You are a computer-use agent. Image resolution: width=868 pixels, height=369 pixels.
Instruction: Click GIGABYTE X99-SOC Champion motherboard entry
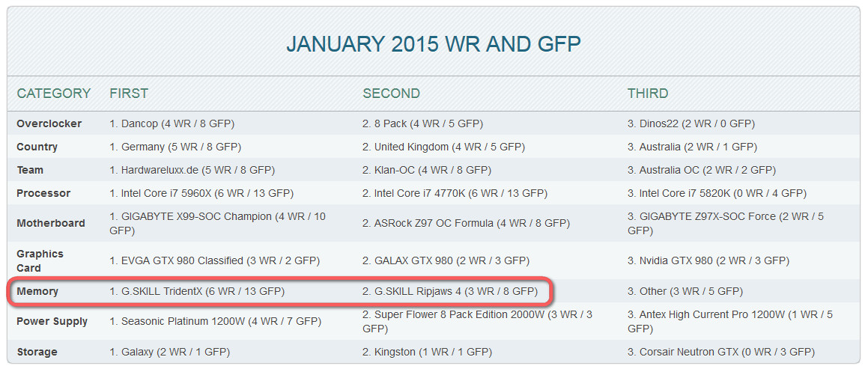click(x=217, y=224)
